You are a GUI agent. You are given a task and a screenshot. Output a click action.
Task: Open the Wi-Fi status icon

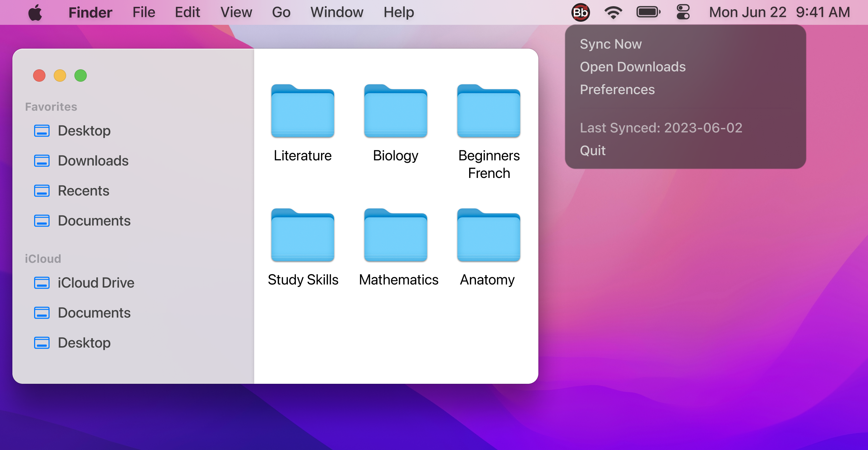click(613, 12)
